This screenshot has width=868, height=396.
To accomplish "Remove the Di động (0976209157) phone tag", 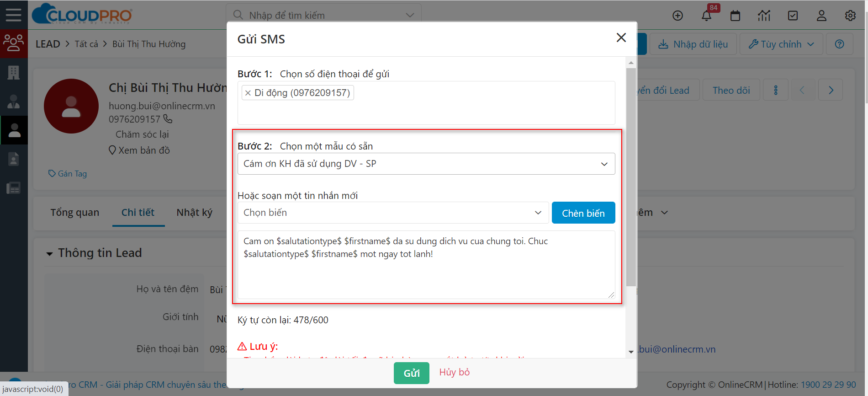I will click(x=248, y=93).
